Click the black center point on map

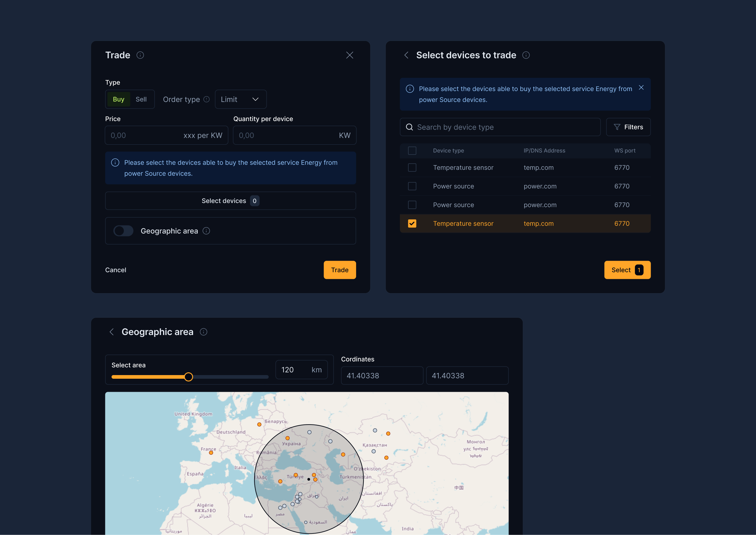(x=308, y=479)
